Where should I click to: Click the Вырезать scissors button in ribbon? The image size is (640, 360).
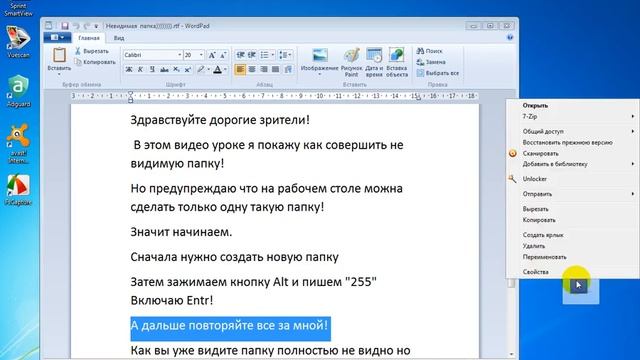[x=92, y=51]
